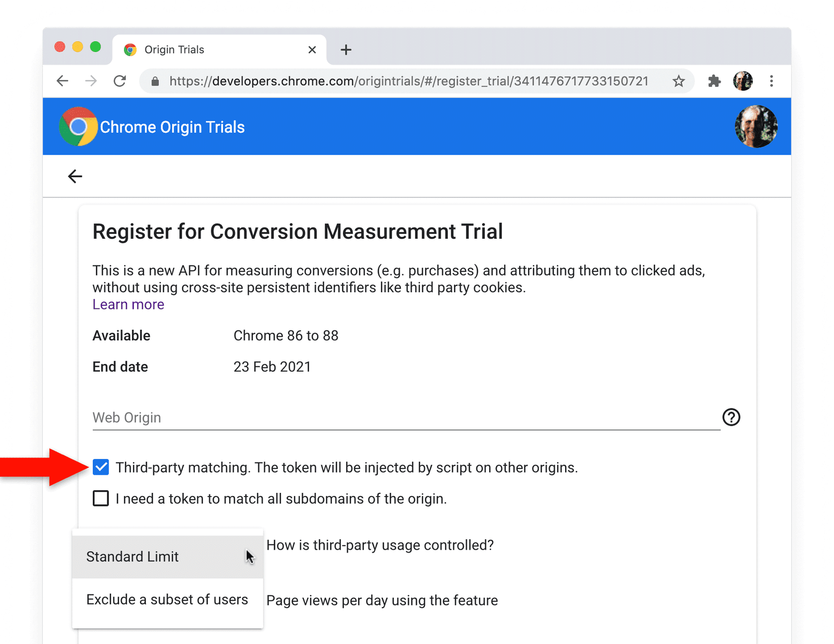This screenshot has height=644, width=834.
Task: Open the account avatar in the blue header
Action: [755, 126]
